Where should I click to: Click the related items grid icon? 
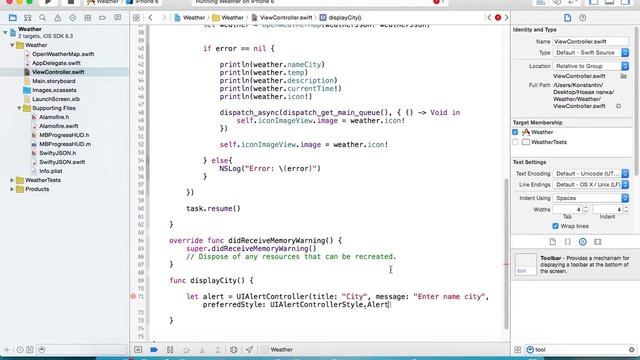pyautogui.click(x=136, y=18)
